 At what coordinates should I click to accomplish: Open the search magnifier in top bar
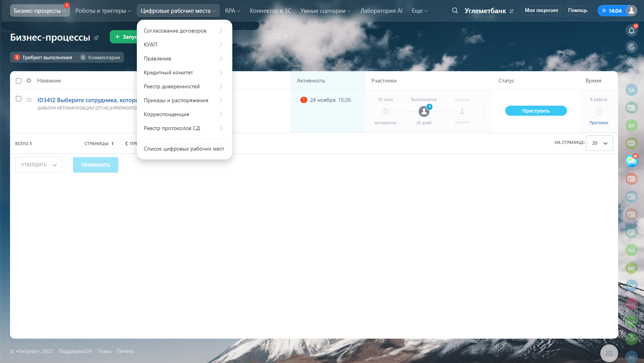coord(455,10)
